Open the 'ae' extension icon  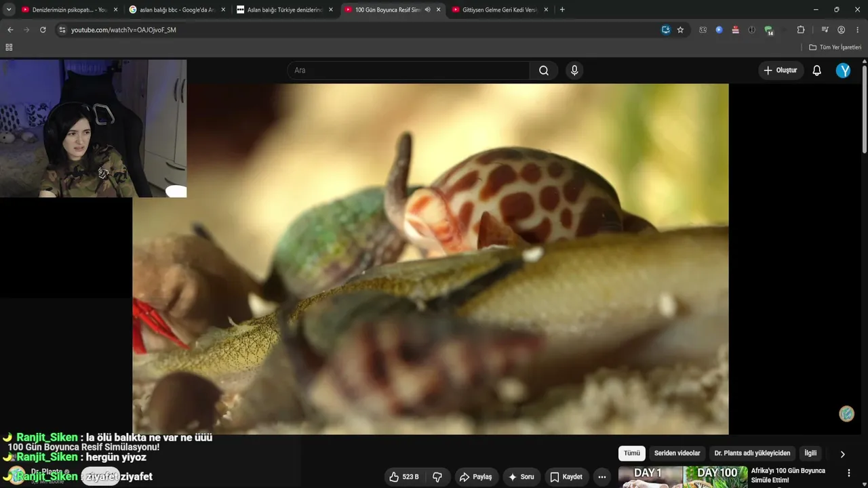[703, 30]
